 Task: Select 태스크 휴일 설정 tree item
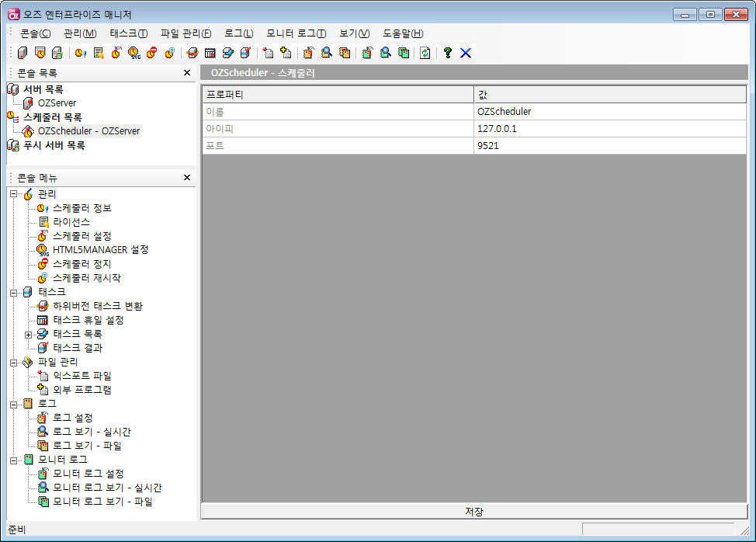pos(88,320)
